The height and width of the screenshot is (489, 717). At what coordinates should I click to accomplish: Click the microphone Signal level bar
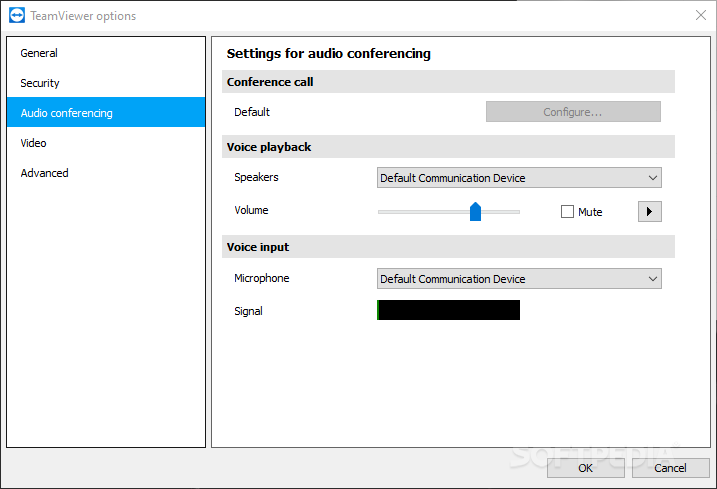[x=448, y=310]
